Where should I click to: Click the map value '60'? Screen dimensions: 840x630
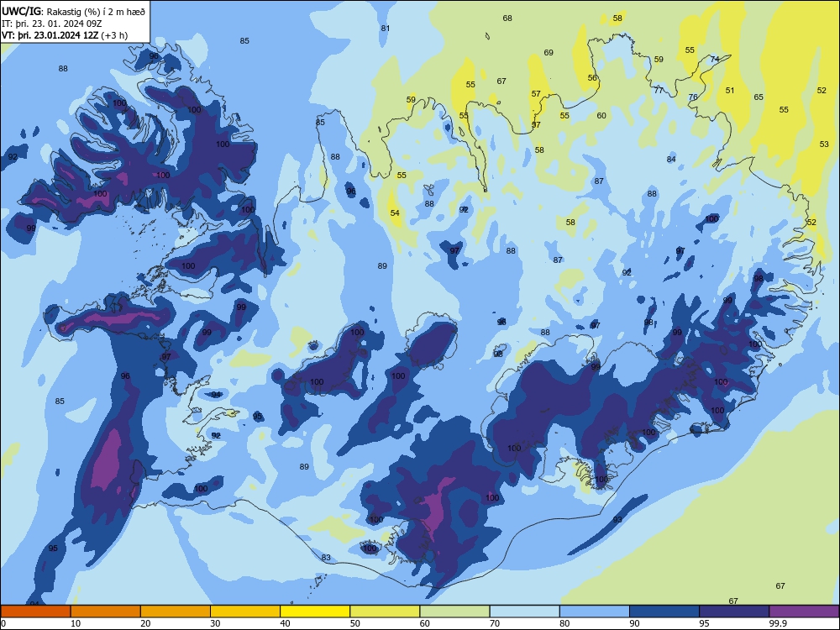click(x=601, y=116)
